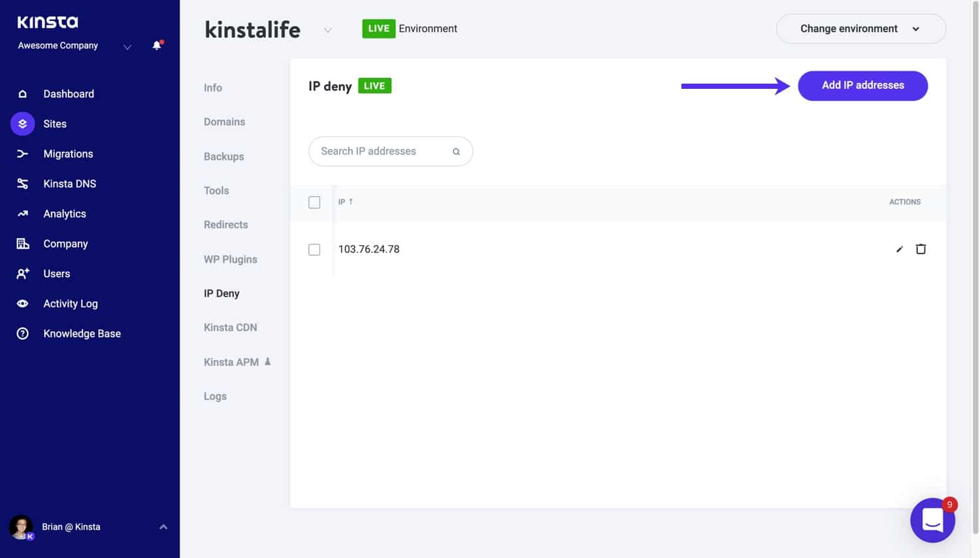Click the Dashboard home icon
This screenshot has width=980, height=558.
[x=22, y=94]
